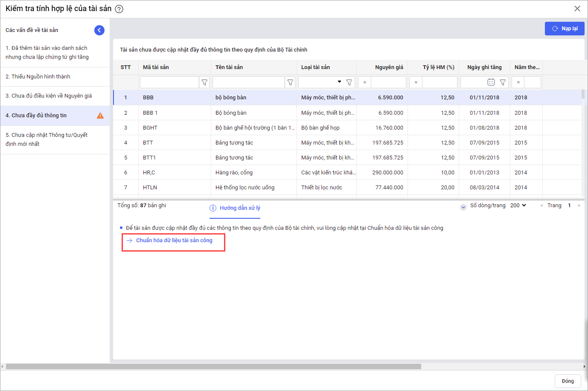Click filter icon in Ngày ghi tăng column
The image size is (588, 391).
pos(503,82)
